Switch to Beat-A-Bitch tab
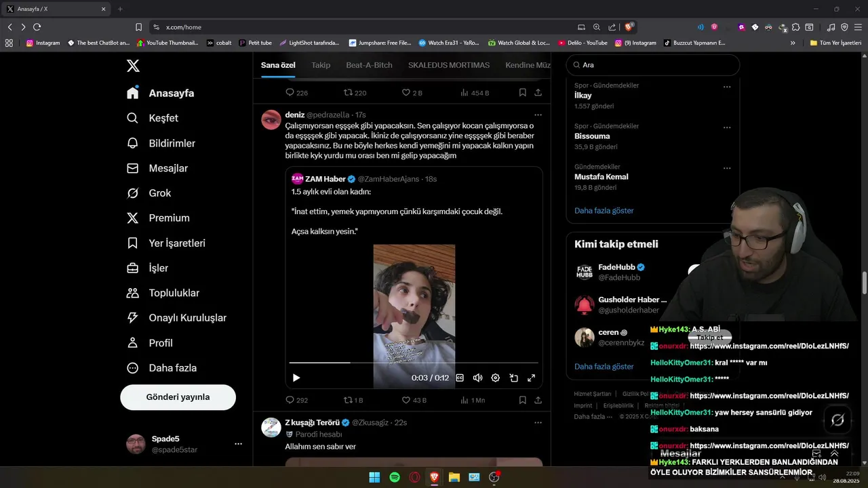868x488 pixels. click(x=369, y=65)
